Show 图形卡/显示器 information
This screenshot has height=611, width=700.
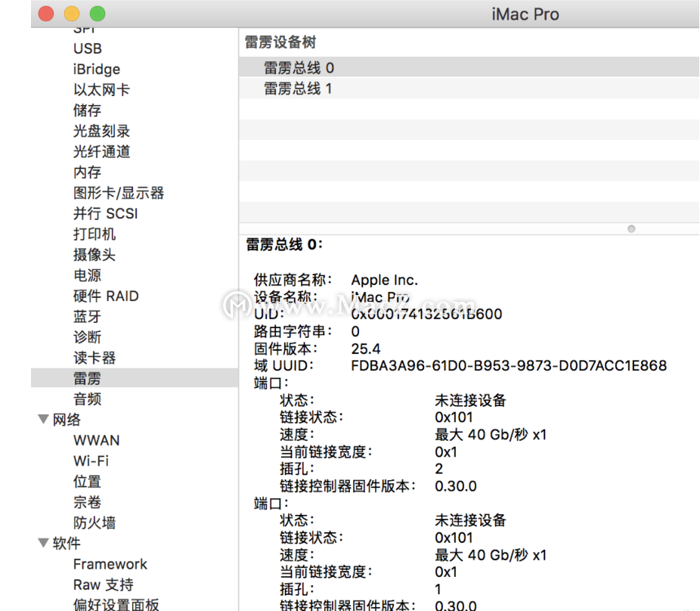(x=118, y=193)
